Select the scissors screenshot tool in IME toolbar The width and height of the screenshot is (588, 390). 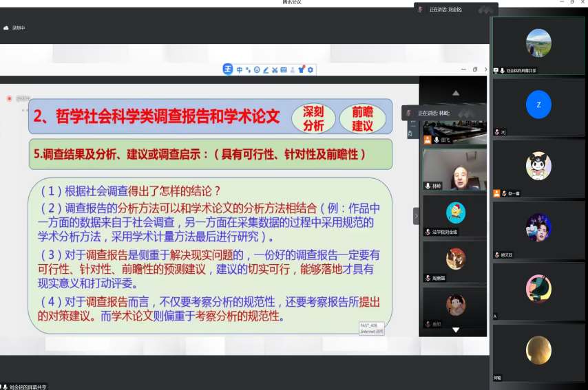[x=275, y=69]
